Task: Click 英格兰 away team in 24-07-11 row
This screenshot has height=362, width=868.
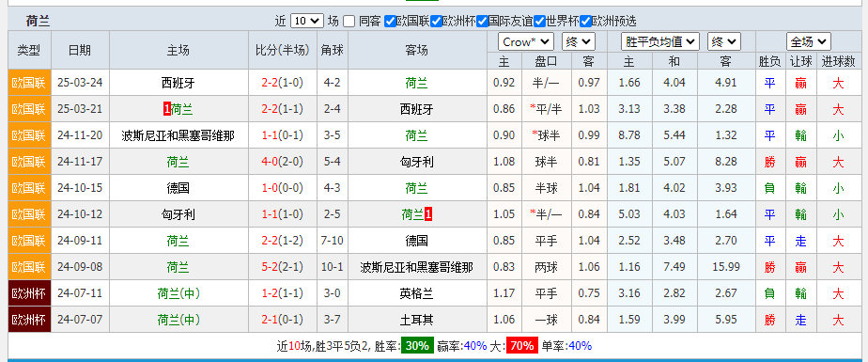Action: point(417,293)
